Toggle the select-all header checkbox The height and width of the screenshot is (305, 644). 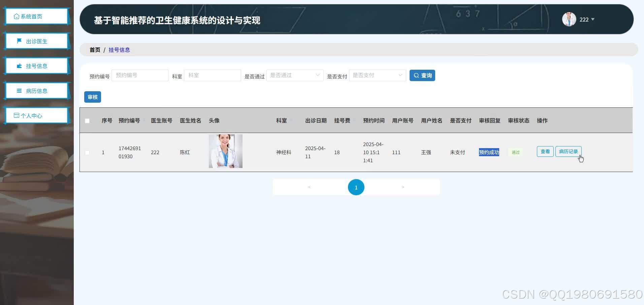87,121
